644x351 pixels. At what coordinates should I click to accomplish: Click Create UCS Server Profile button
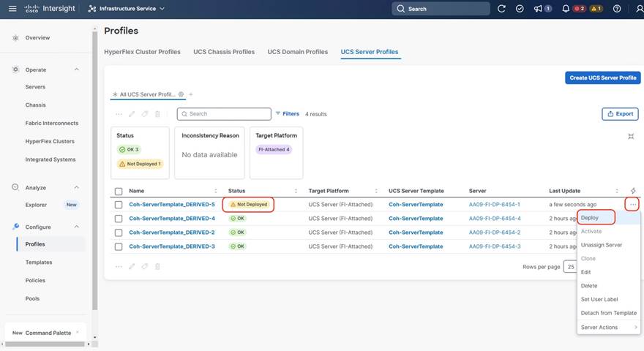coord(602,78)
